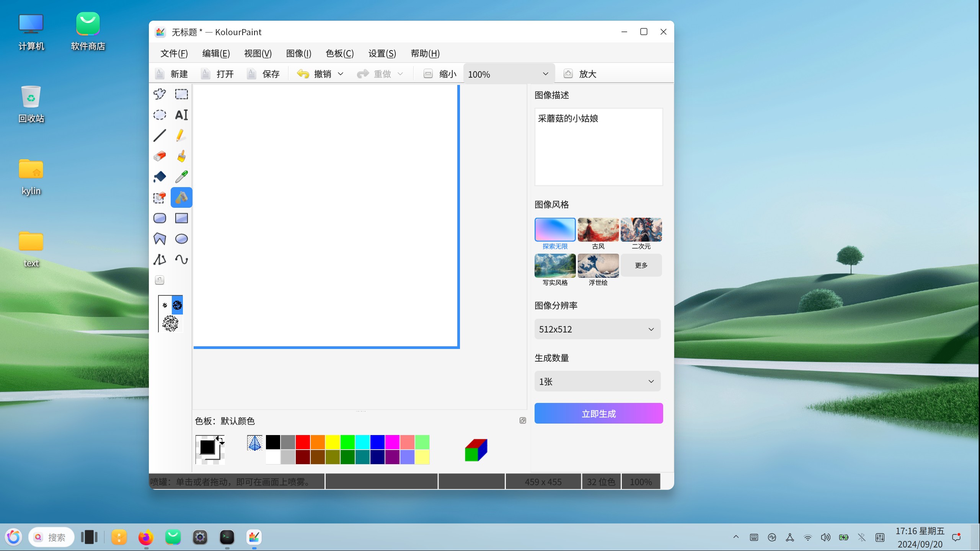Expand the Undo history dropdown arrow

341,74
